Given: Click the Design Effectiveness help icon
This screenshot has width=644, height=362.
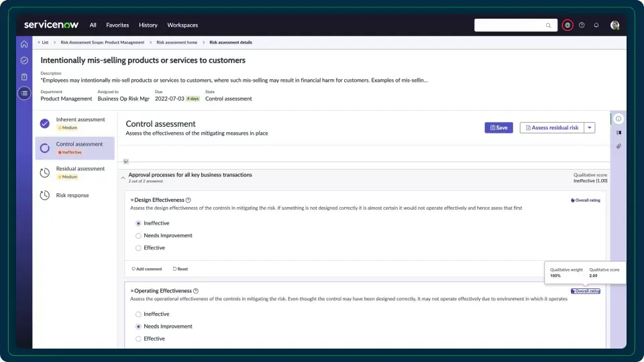Looking at the screenshot, I should [189, 200].
